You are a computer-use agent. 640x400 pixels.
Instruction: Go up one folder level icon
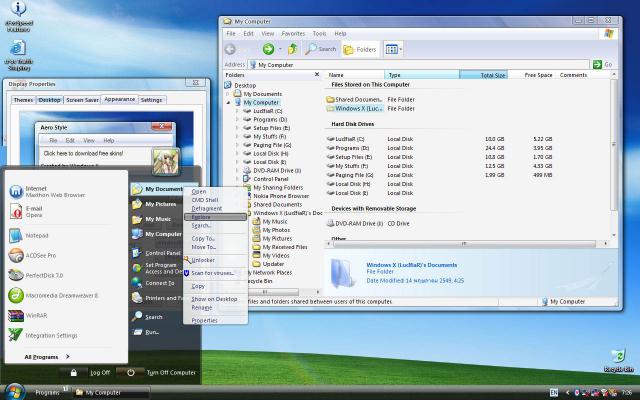click(x=292, y=49)
